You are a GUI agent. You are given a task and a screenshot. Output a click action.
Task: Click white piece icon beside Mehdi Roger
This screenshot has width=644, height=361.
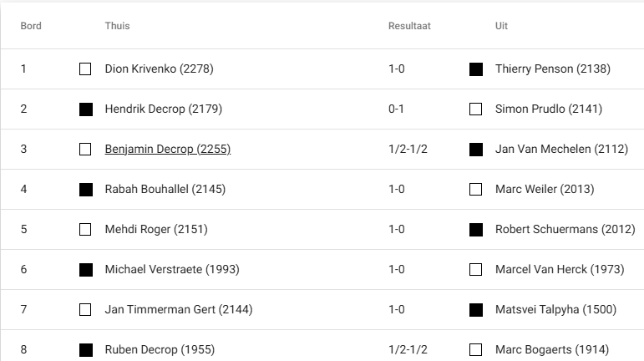[85, 230]
